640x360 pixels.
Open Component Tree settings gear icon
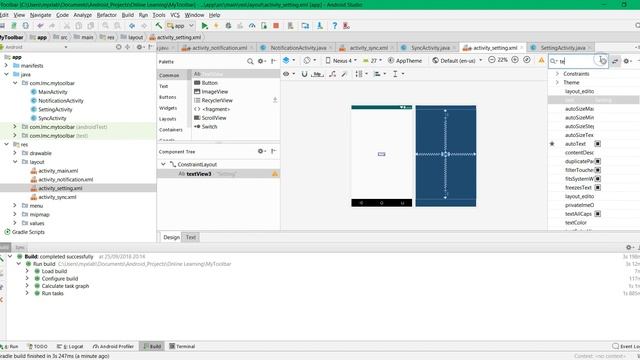tap(261, 151)
